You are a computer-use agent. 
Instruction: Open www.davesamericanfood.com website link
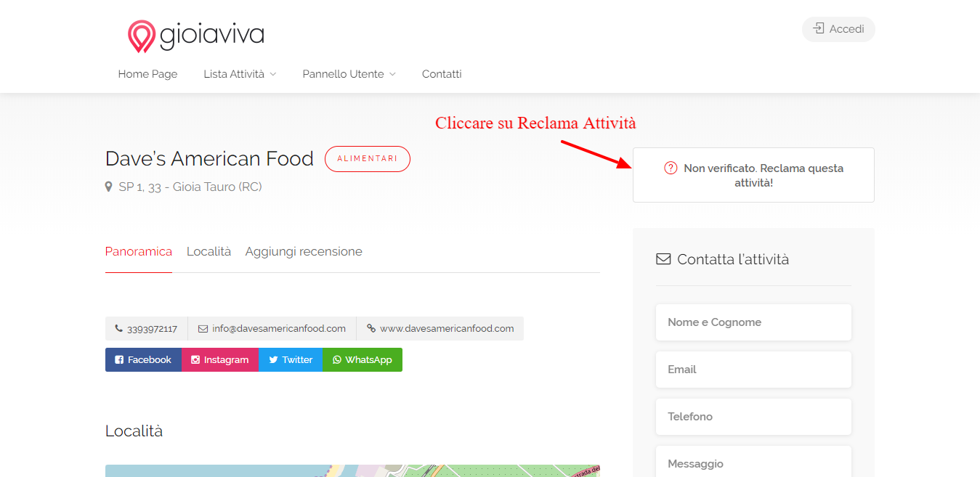[x=447, y=329]
